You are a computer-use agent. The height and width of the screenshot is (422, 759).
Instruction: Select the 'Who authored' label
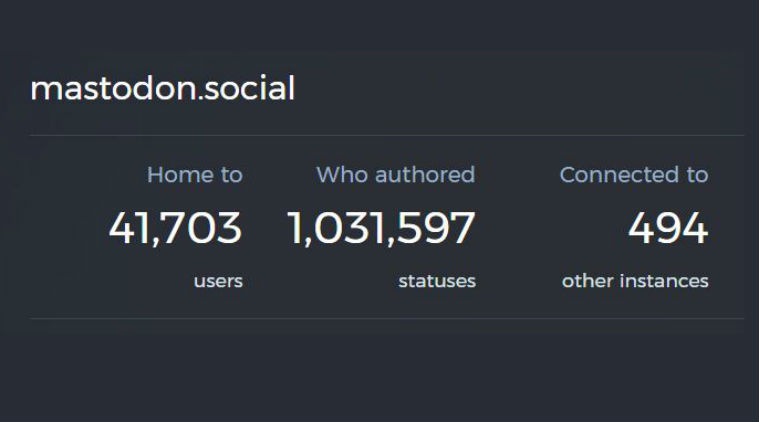[x=395, y=175]
